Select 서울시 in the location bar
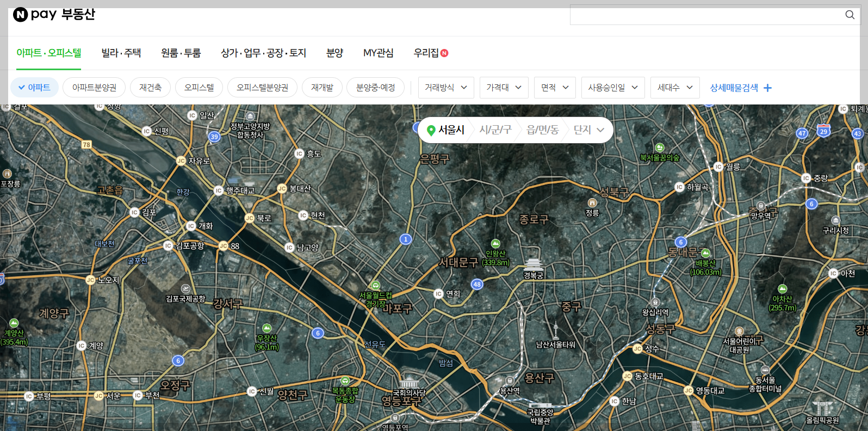Screen dimensions: 868x431 pyautogui.click(x=451, y=130)
